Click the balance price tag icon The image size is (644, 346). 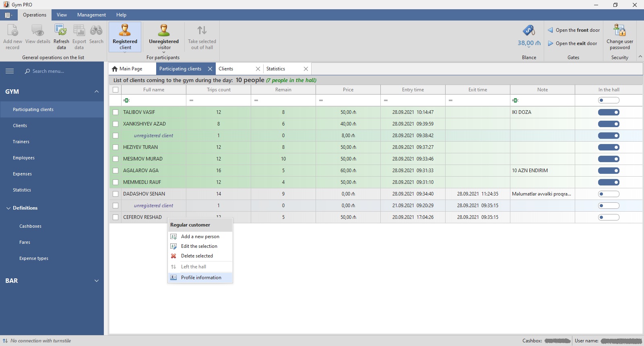pos(528,31)
